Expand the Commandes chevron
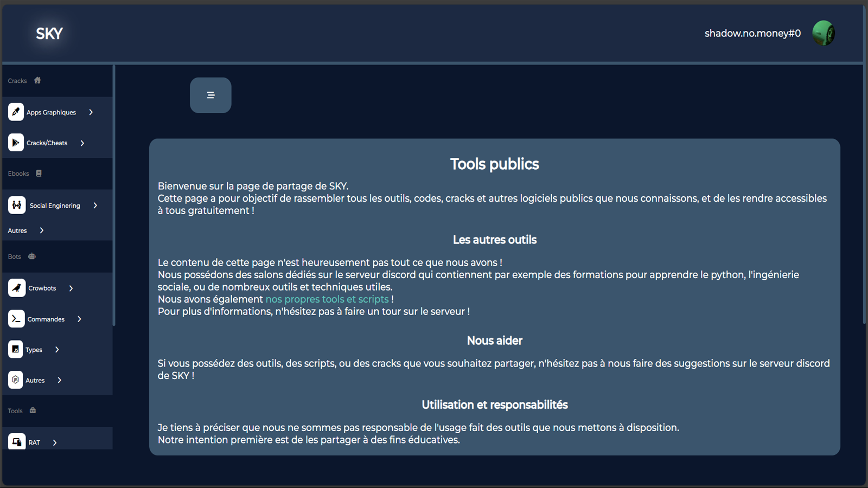This screenshot has width=868, height=488. [x=79, y=319]
